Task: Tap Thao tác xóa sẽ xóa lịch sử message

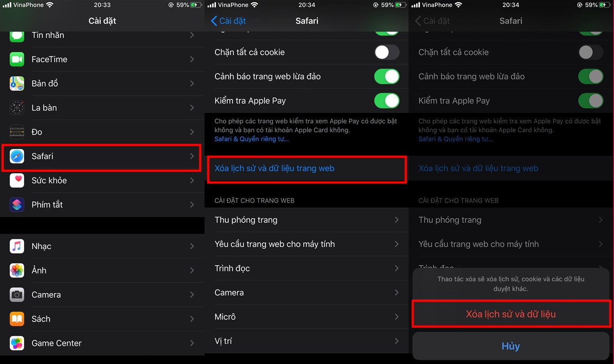Action: (x=511, y=284)
